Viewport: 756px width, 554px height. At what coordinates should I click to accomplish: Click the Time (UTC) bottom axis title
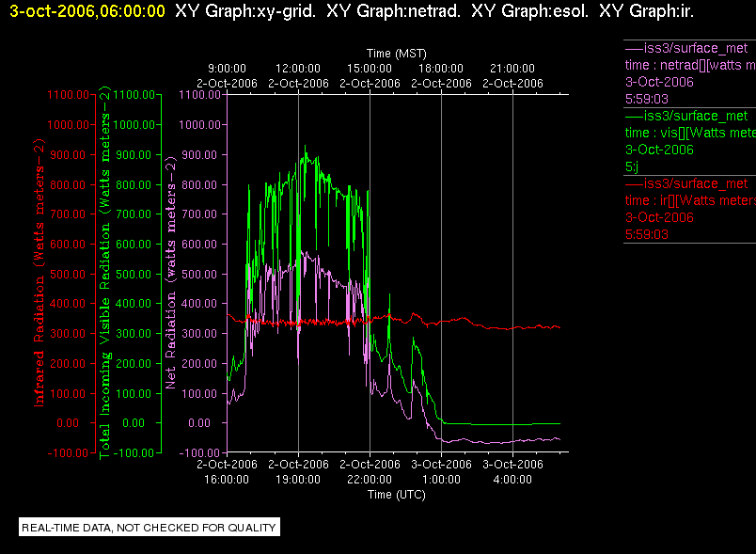(x=396, y=495)
